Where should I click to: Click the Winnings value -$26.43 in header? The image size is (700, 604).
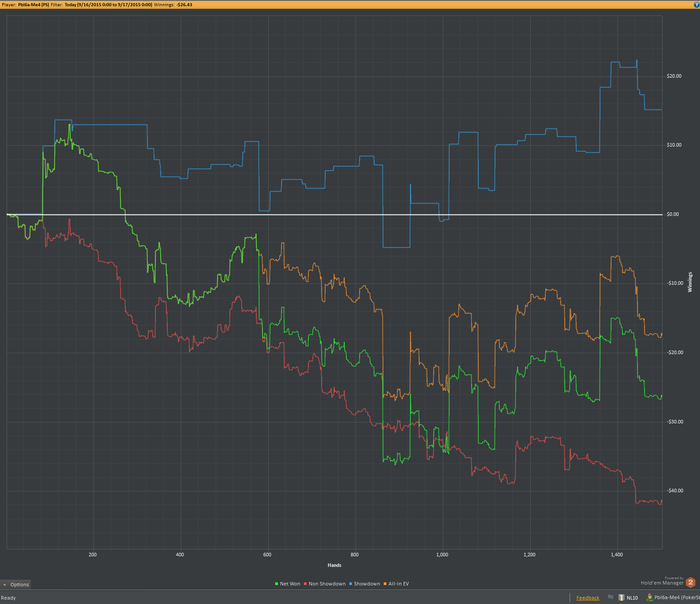(x=184, y=4)
